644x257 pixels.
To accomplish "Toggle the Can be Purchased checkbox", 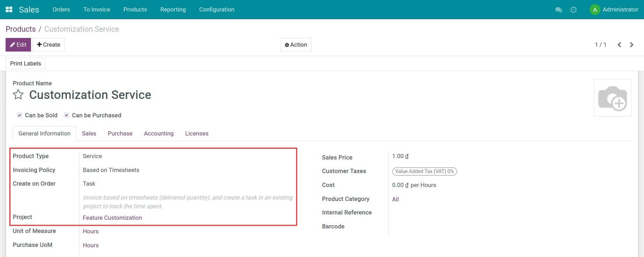I will click(66, 115).
